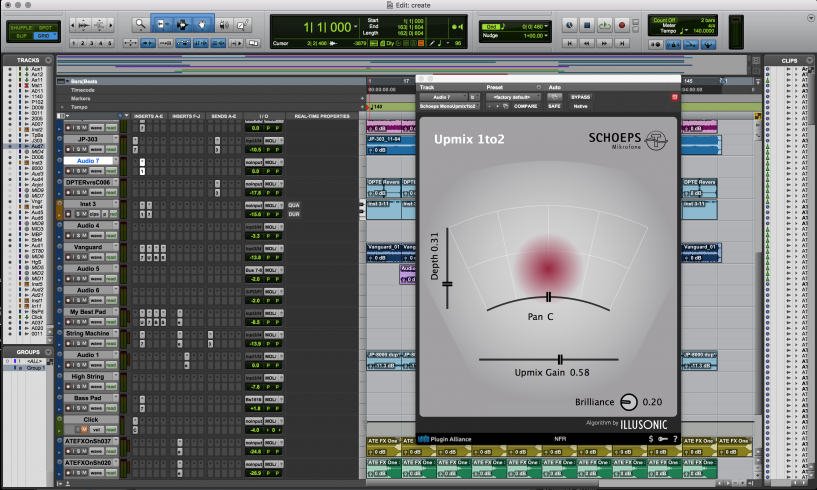
Task: Click zoom preset button 1
Action: [74, 43]
